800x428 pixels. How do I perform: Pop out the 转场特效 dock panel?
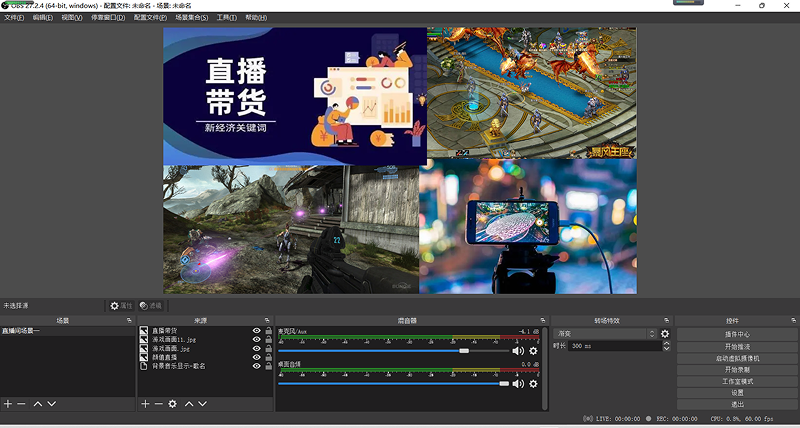[x=666, y=320]
